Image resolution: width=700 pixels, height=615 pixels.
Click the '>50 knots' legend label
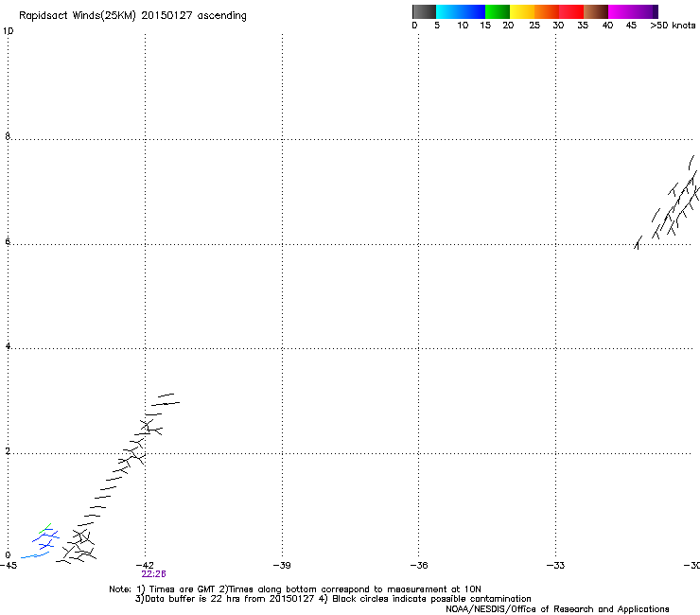[673, 26]
